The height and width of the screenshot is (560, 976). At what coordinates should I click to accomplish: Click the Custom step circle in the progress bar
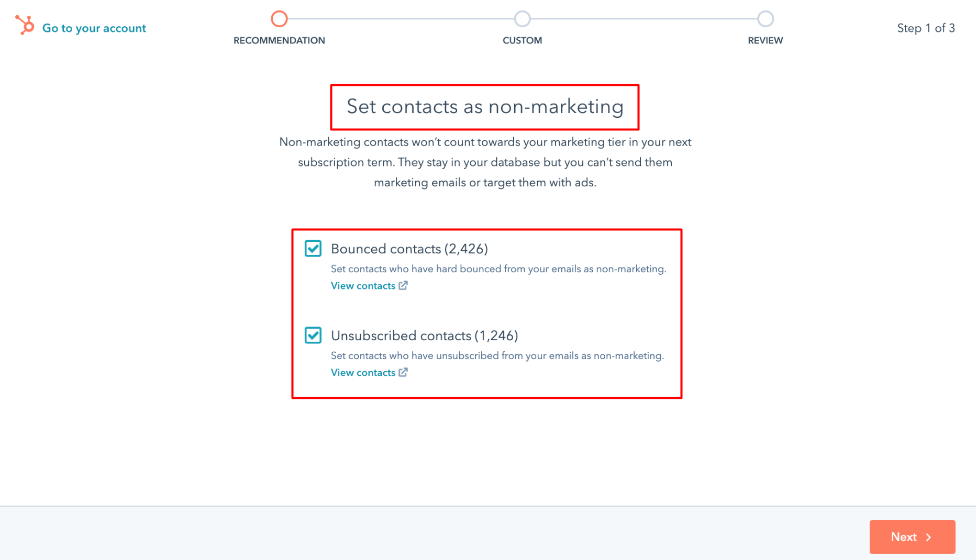[x=522, y=18]
